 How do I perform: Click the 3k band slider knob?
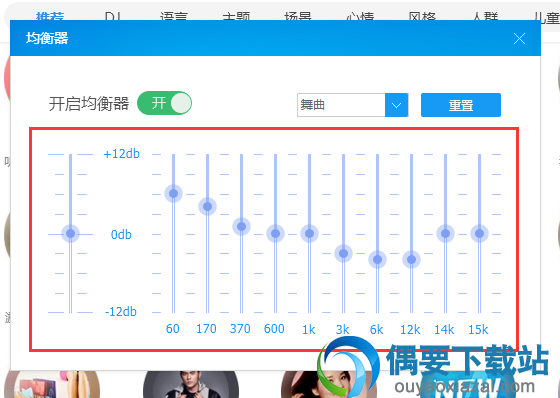click(x=344, y=254)
